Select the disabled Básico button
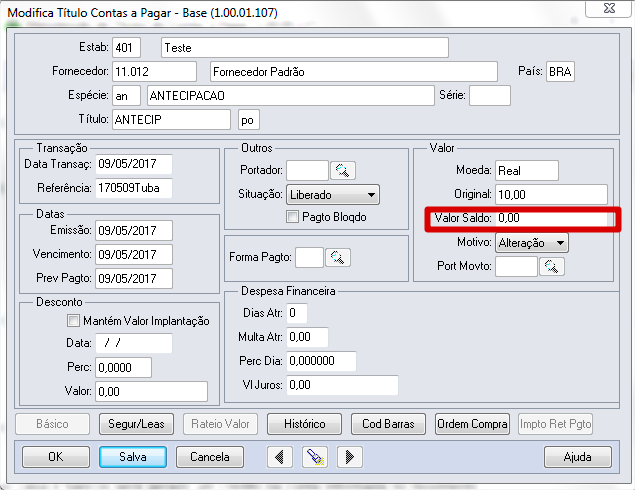 [x=52, y=424]
